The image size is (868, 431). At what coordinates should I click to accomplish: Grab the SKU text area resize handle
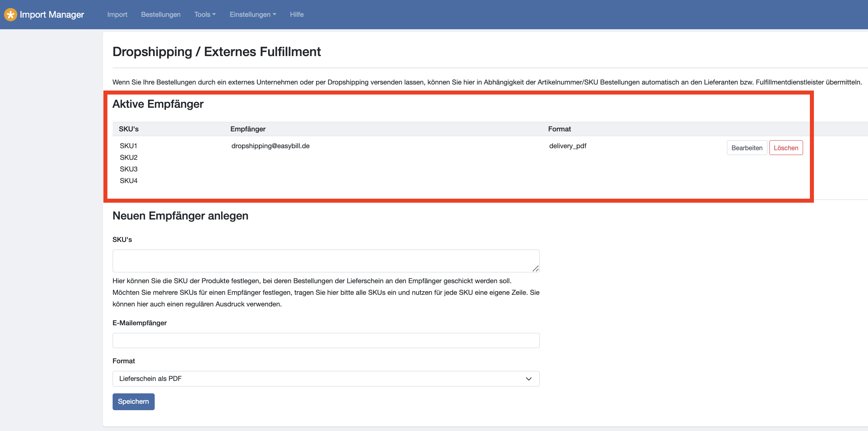point(535,268)
